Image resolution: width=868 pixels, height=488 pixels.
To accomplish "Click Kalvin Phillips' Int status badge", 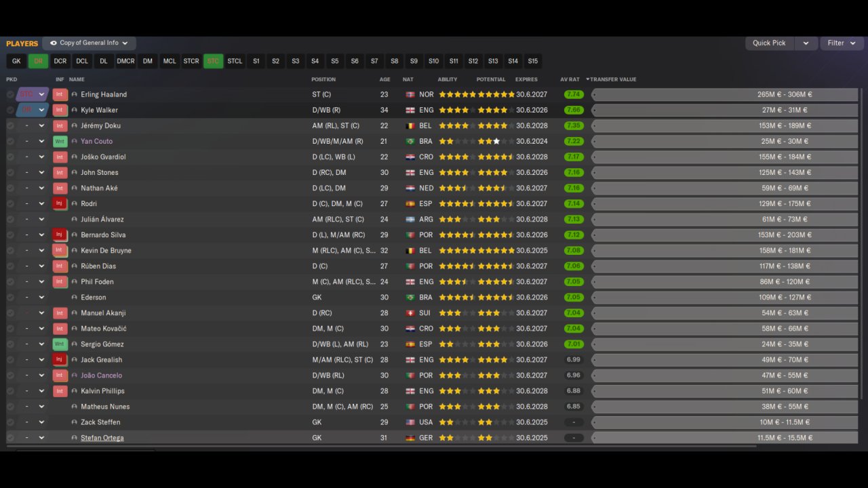I will tap(60, 391).
